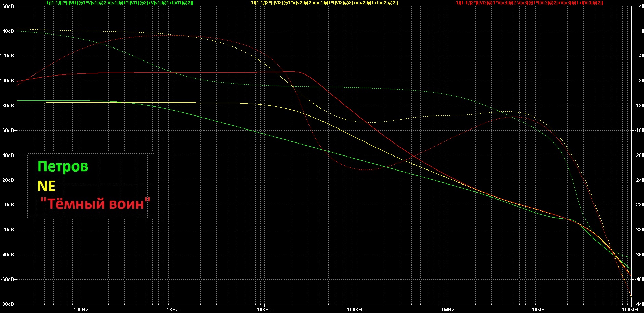Click the 100KHz tick label on the frequency axis

pos(356,310)
